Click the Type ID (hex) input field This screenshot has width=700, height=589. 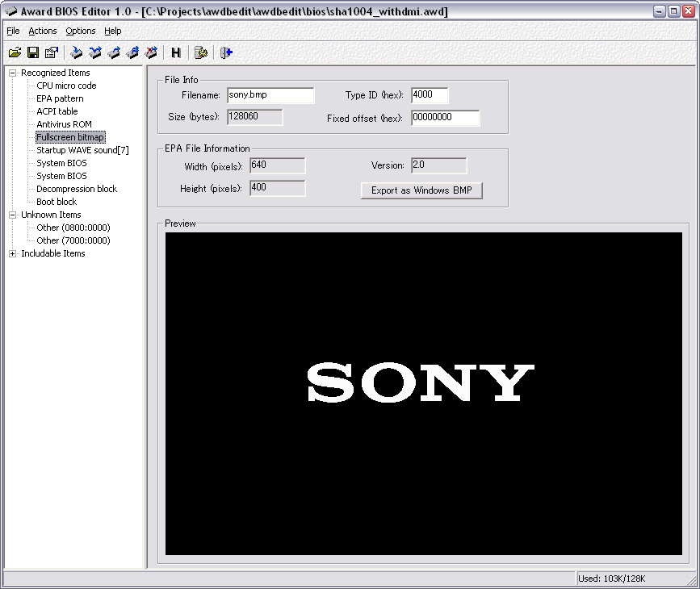pyautogui.click(x=429, y=95)
